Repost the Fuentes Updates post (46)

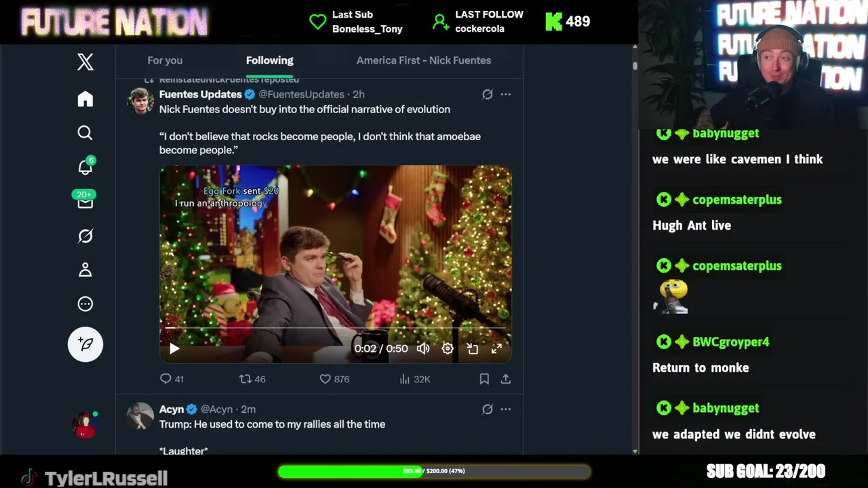(x=252, y=379)
